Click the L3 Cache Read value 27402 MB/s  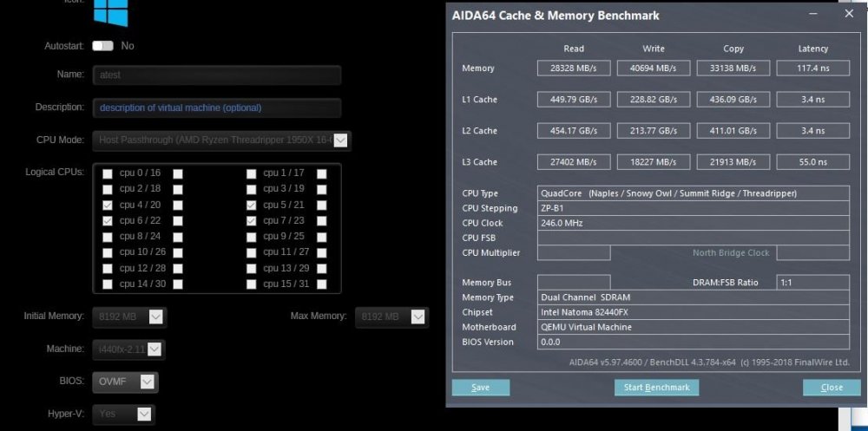tap(574, 162)
